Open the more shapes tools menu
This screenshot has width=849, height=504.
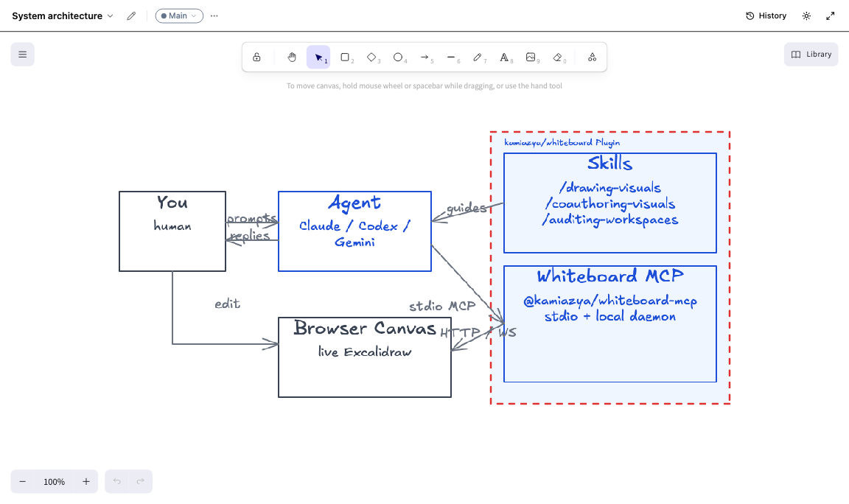coord(593,57)
